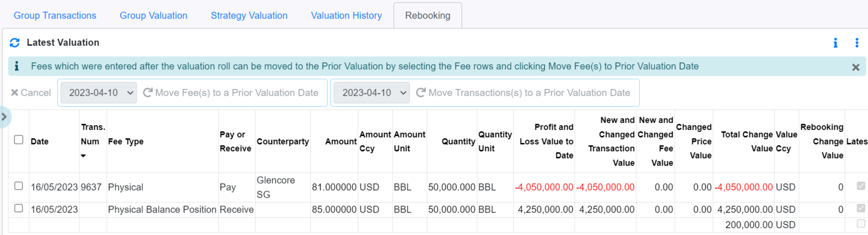Select the Glencore SG Physical row checkbox
The width and height of the screenshot is (868, 235).
(x=19, y=186)
